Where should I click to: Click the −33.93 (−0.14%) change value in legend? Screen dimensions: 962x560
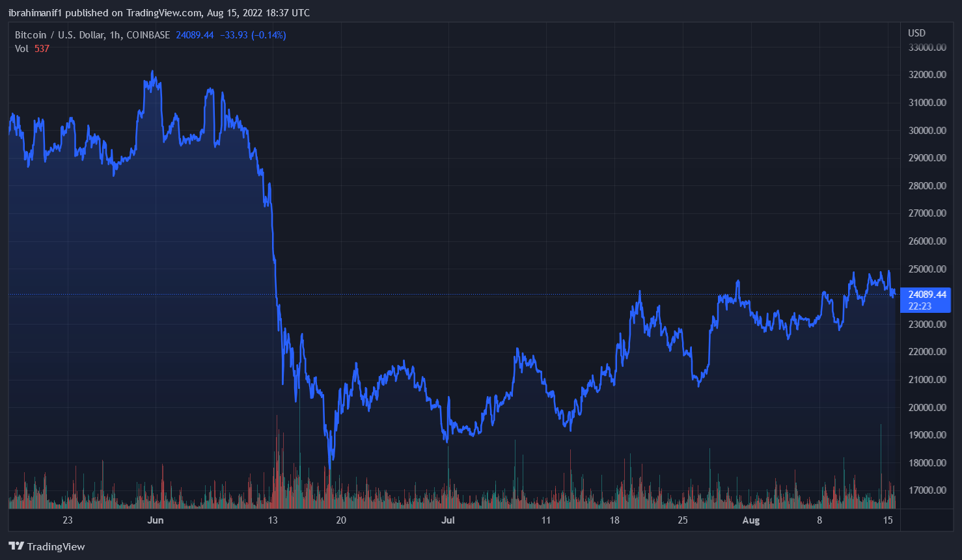253,35
